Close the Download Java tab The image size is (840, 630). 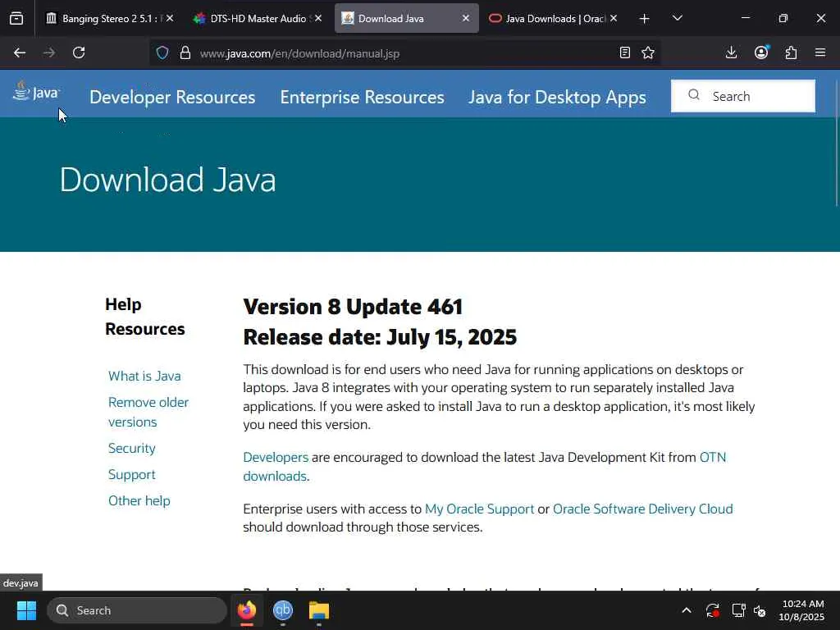click(x=466, y=18)
